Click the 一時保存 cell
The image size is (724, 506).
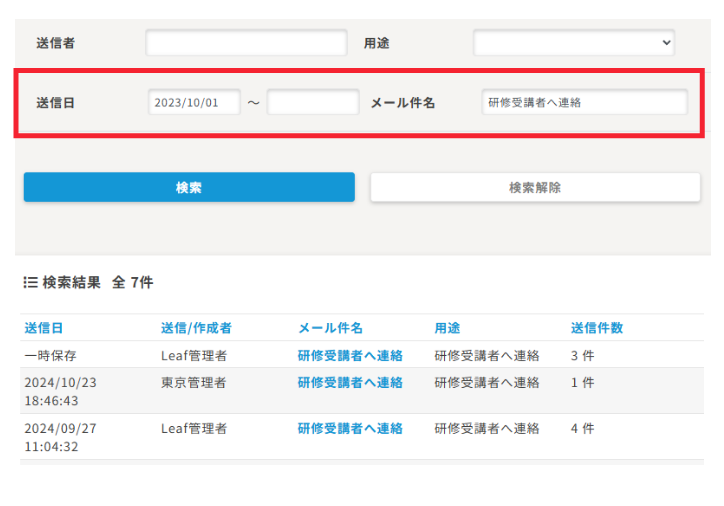[50, 355]
